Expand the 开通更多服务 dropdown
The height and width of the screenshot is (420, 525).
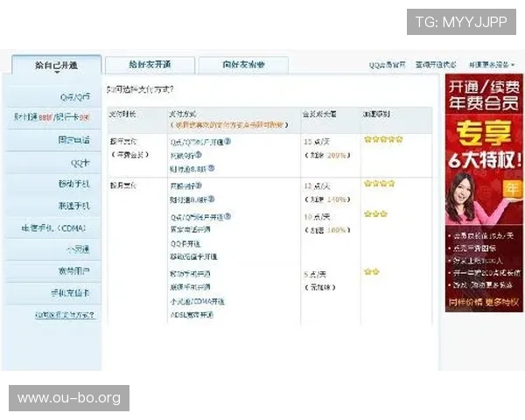point(491,65)
